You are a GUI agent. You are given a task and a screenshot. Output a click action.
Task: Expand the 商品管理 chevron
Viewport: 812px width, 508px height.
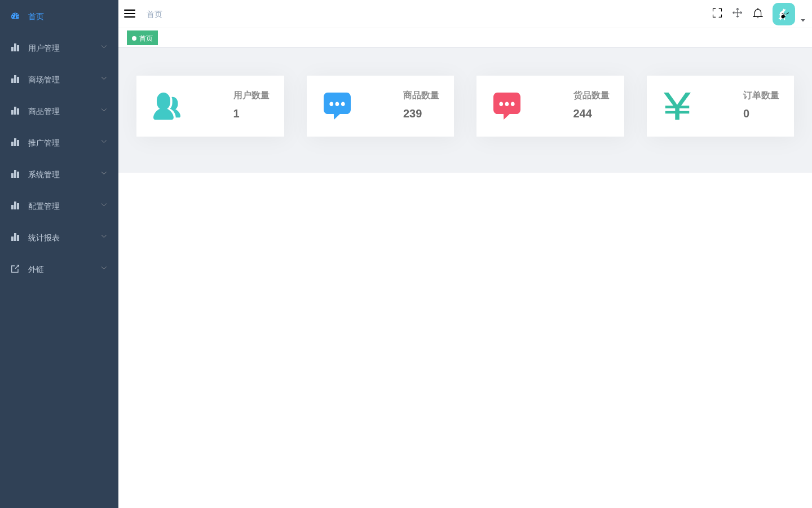pyautogui.click(x=104, y=110)
